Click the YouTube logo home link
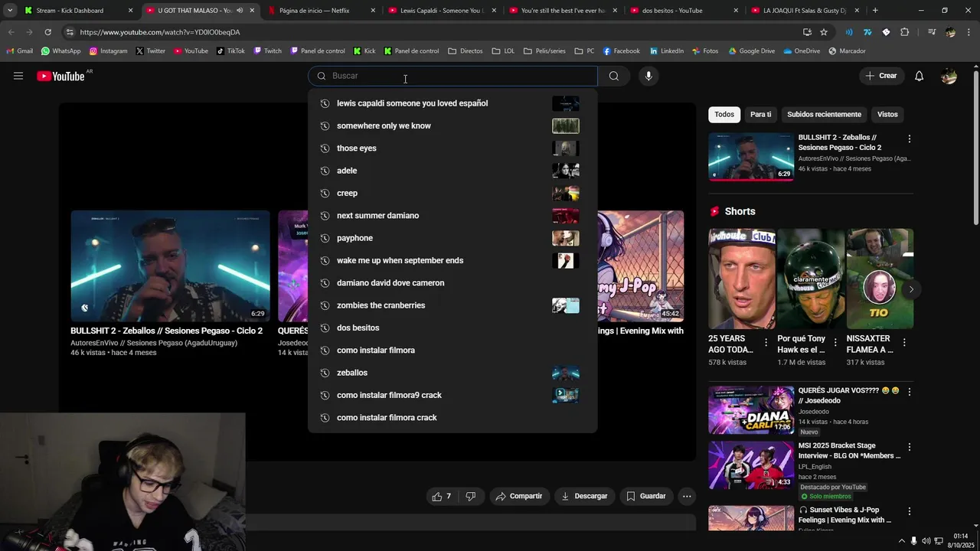The height and width of the screenshot is (551, 980). coord(60,76)
